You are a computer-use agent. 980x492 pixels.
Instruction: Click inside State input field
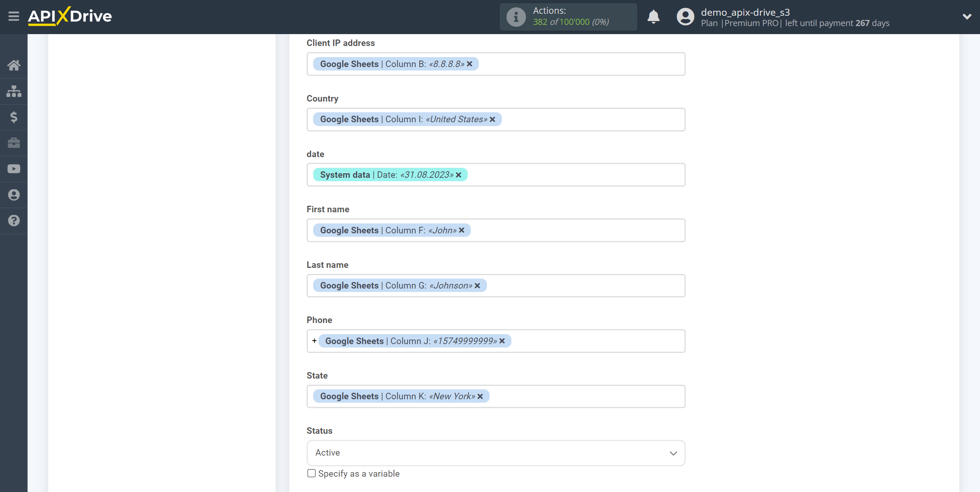coord(496,396)
